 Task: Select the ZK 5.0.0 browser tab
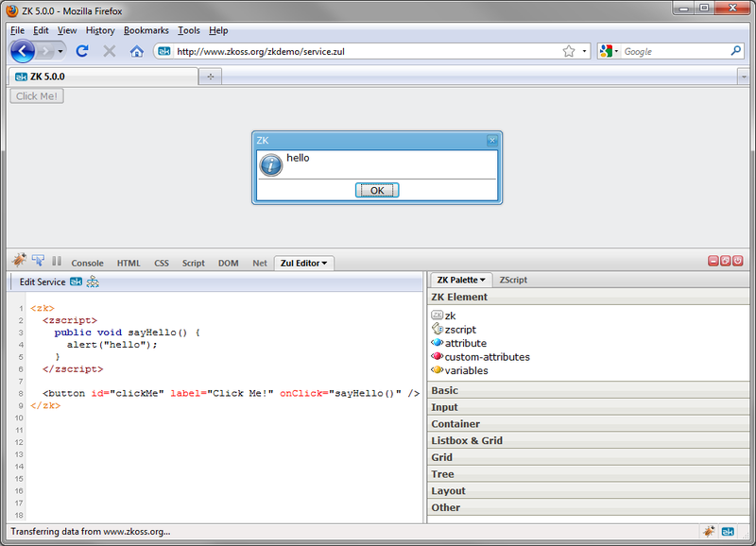coord(103,77)
